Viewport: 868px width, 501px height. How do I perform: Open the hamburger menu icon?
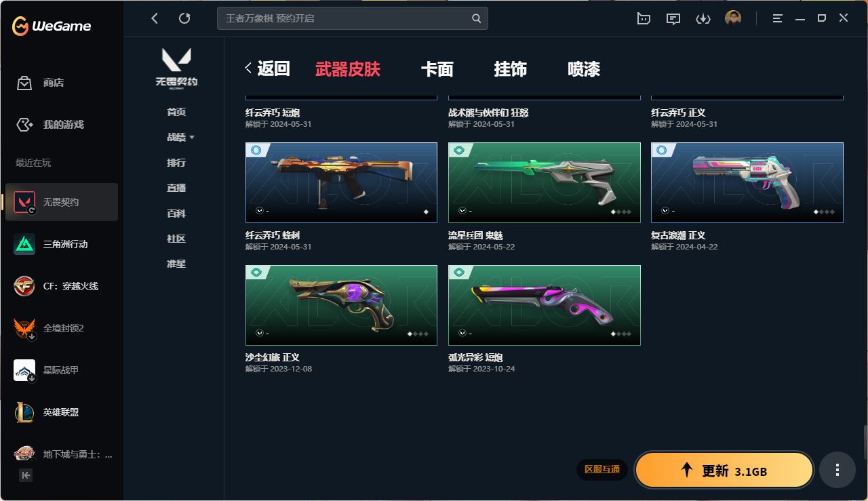click(778, 18)
